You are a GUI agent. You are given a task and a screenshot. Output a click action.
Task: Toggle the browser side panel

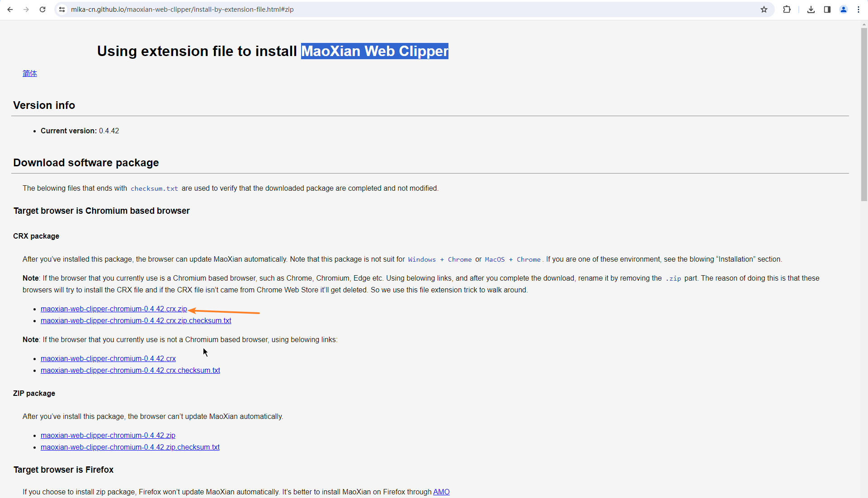tap(827, 9)
